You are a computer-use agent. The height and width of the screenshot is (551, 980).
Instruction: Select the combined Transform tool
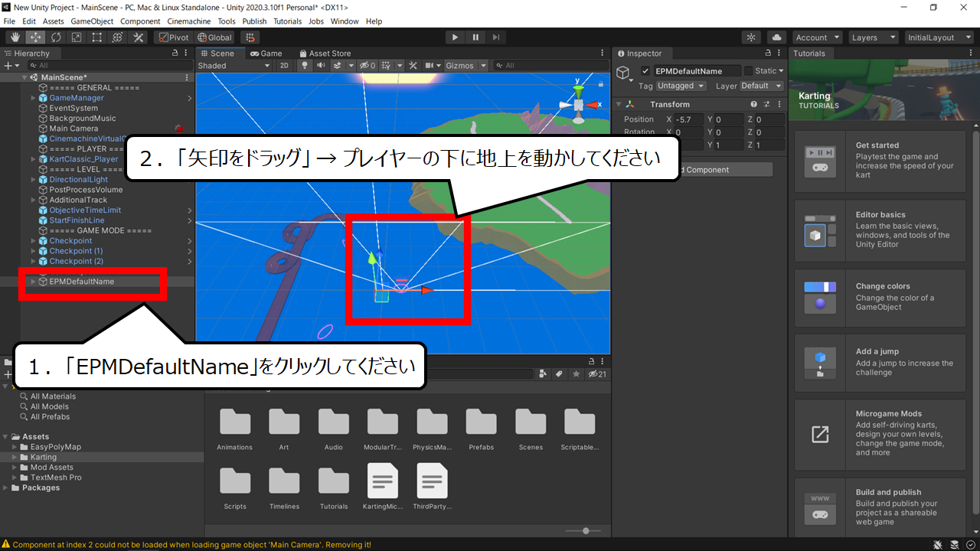click(118, 37)
